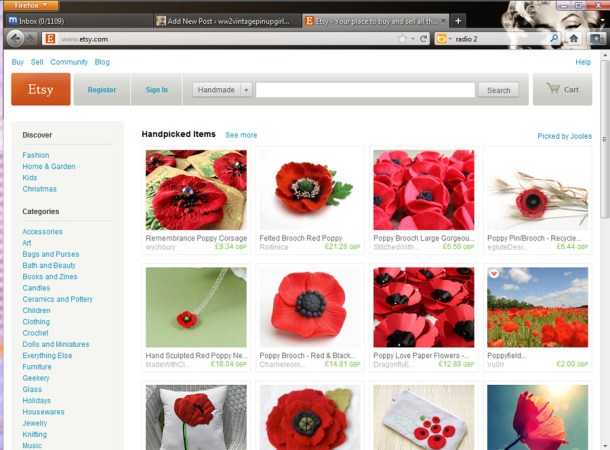Reload the page using the refresh icon
Screen dimensions: 610x450
(423, 39)
